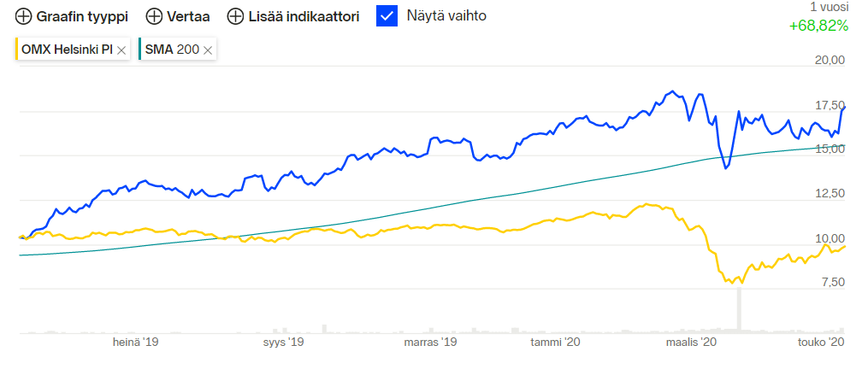Click the Näytä vaihto label text
868x369 pixels.
pos(446,16)
